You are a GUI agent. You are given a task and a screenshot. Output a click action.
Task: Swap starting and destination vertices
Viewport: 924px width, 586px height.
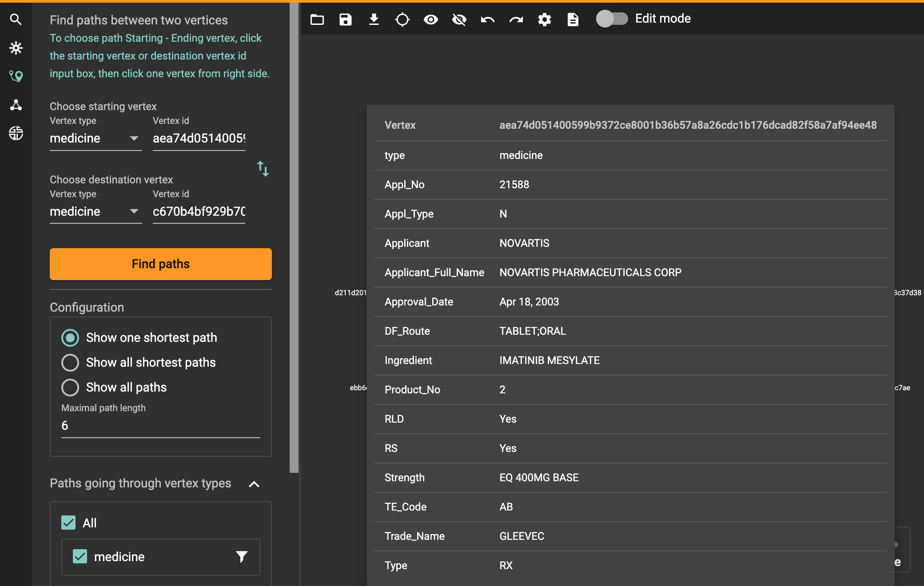pos(263,169)
